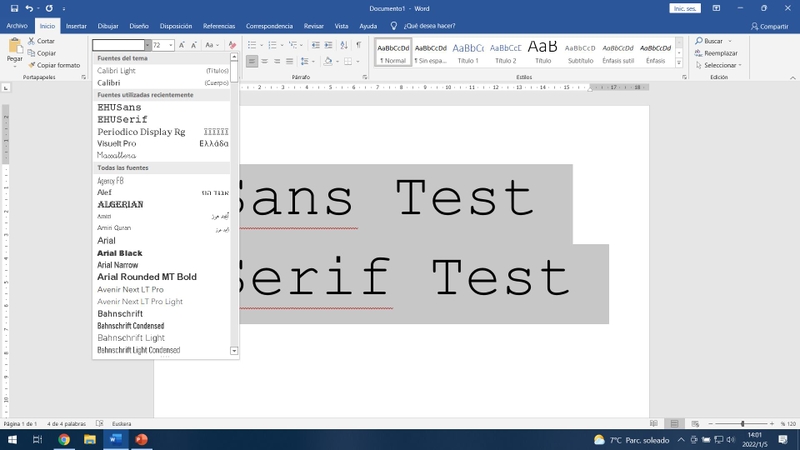Image resolution: width=800 pixels, height=450 pixels.
Task: Undo the last action
Action: click(29, 8)
